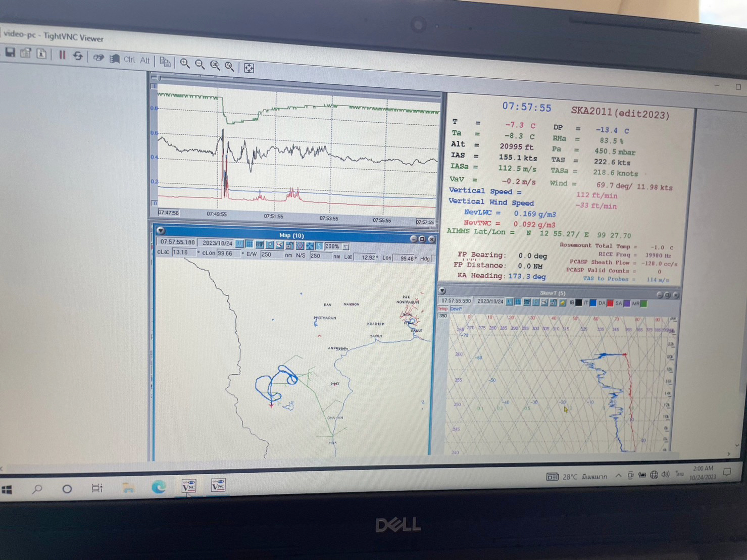Click the N/S range field in Map
Viewport: 747px width, 560px height.
click(321, 256)
